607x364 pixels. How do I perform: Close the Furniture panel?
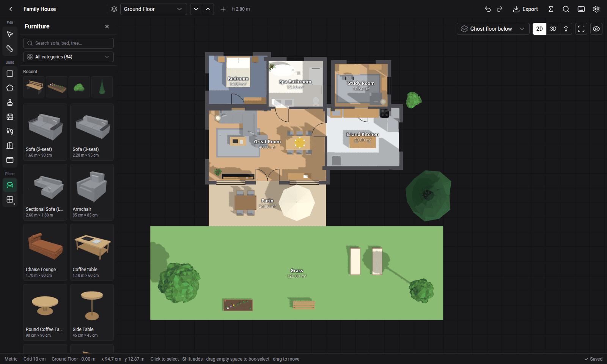(107, 27)
